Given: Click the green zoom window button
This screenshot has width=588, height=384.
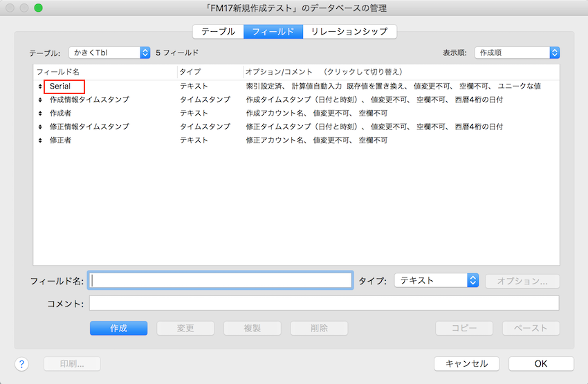Looking at the screenshot, I should tap(38, 8).
